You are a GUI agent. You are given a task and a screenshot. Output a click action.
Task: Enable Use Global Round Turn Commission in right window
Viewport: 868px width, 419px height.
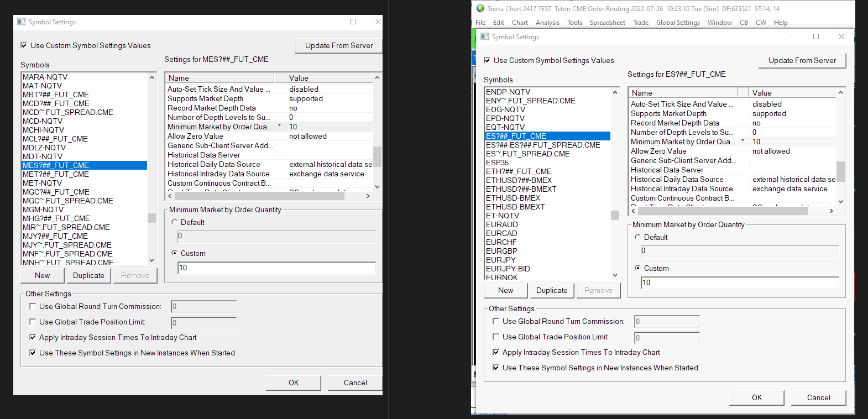tap(496, 321)
